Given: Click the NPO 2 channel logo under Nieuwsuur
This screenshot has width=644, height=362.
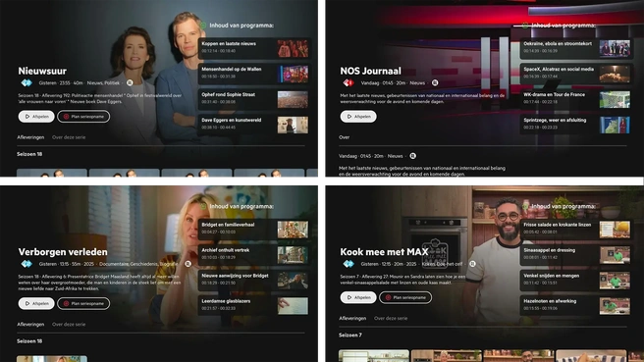Looking at the screenshot, I should tap(27, 83).
